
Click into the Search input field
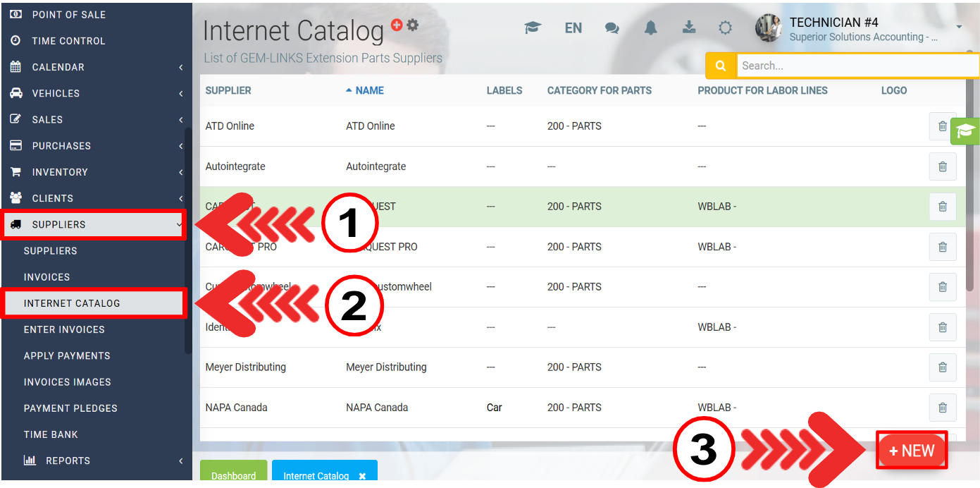pos(857,66)
